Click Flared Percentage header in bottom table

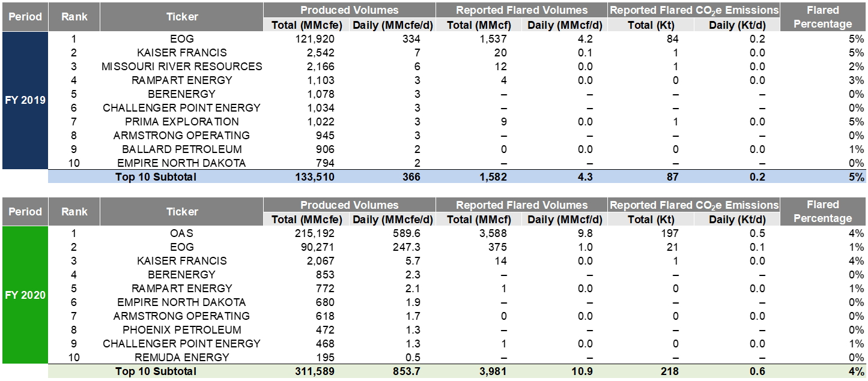click(822, 212)
